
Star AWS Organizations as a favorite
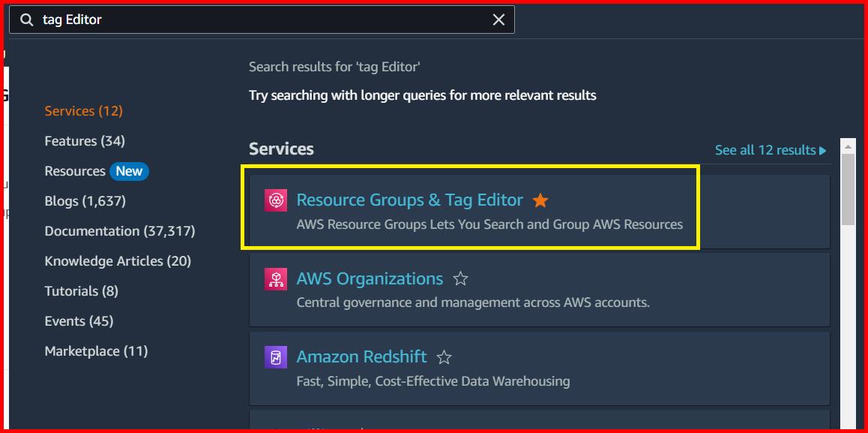tap(460, 278)
